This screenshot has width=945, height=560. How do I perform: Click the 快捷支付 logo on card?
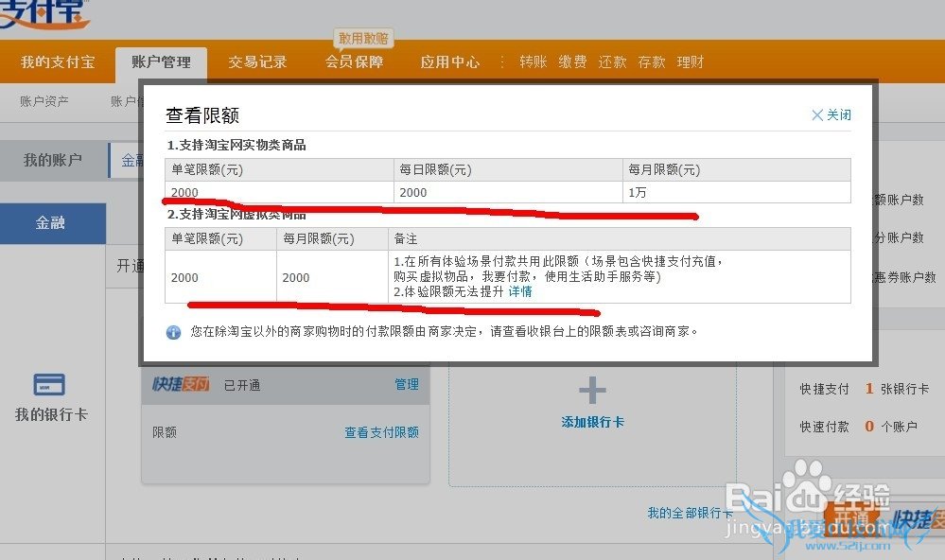pyautogui.click(x=181, y=384)
